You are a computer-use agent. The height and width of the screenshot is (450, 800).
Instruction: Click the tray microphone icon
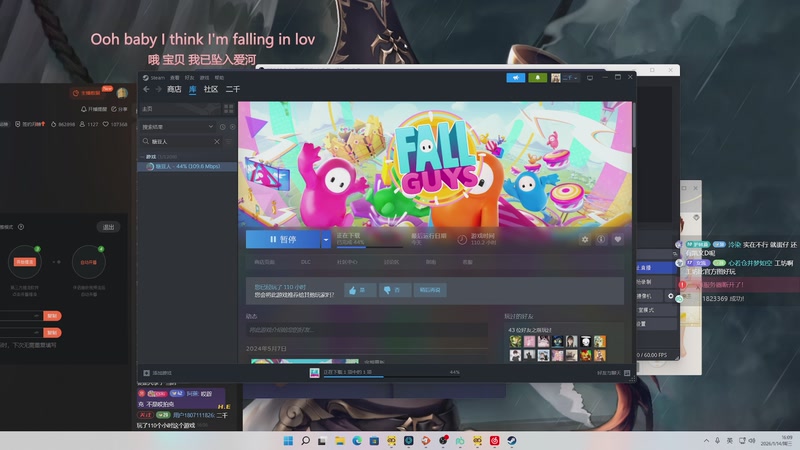coord(717,441)
